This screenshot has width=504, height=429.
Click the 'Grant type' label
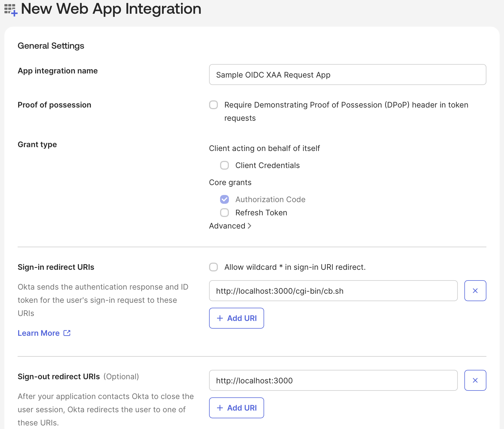37,144
